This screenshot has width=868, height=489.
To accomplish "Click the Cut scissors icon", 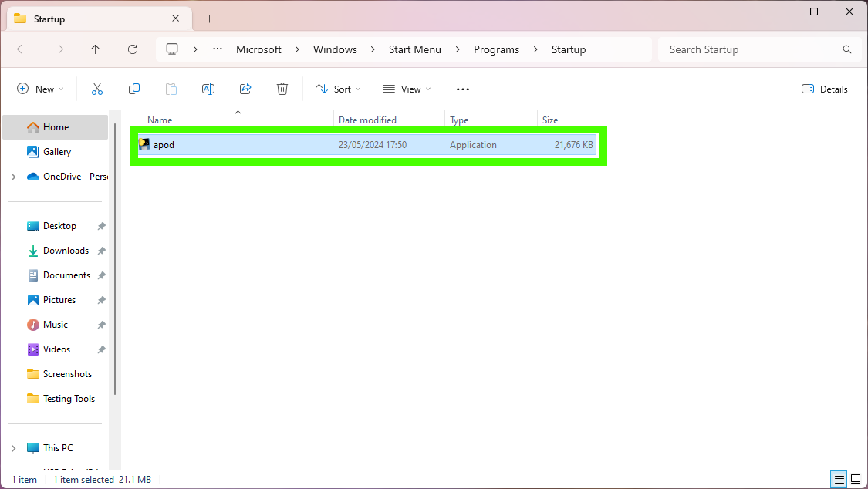I will pyautogui.click(x=97, y=89).
